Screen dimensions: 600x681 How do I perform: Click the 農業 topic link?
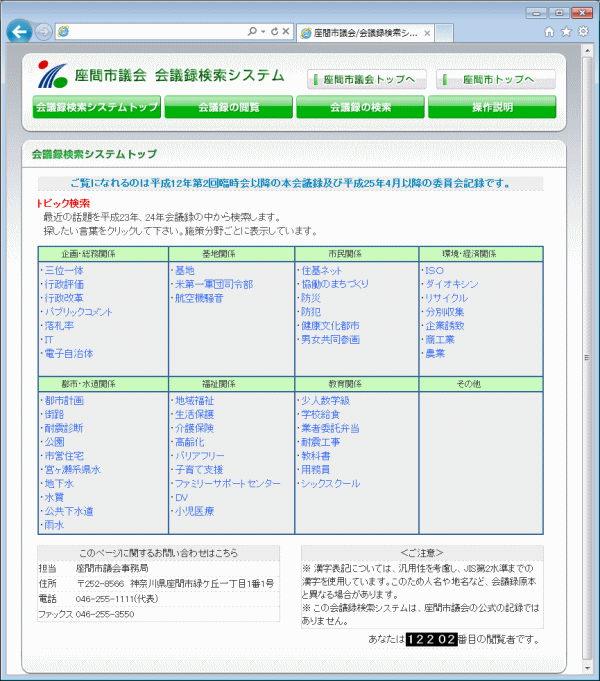pyautogui.click(x=435, y=354)
